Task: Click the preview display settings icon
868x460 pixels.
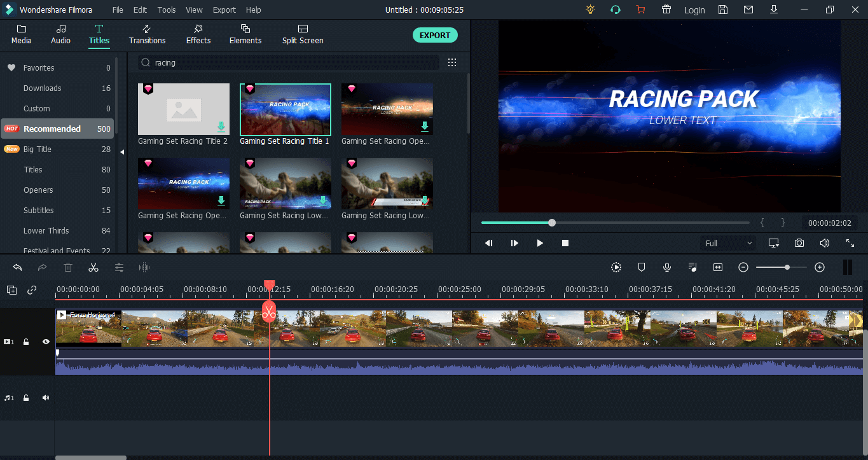Action: coord(774,243)
